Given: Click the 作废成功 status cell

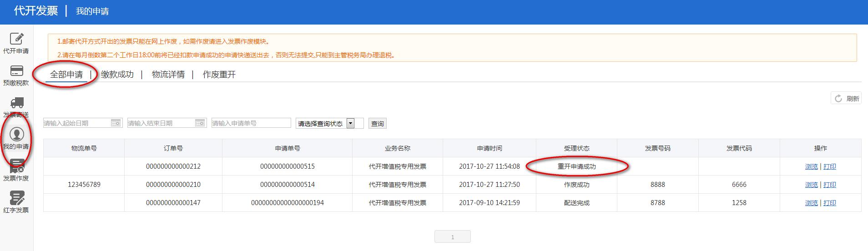Looking at the screenshot, I should point(577,185).
